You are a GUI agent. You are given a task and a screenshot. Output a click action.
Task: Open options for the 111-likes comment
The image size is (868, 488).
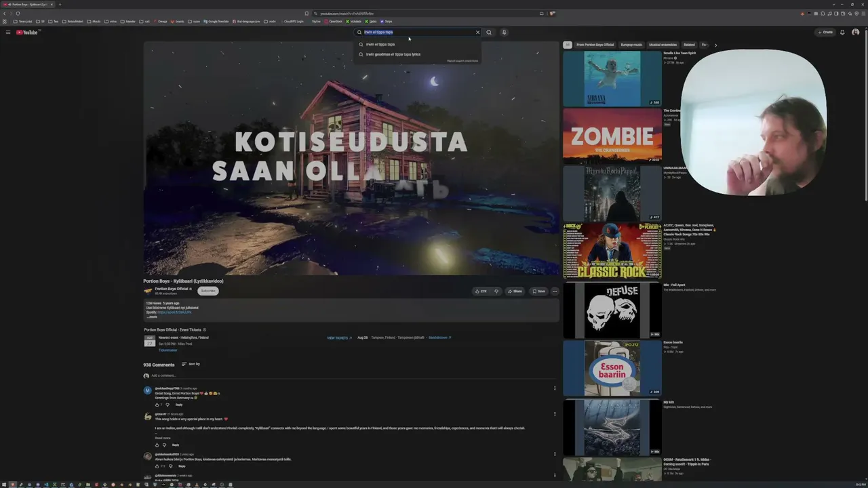point(555,454)
